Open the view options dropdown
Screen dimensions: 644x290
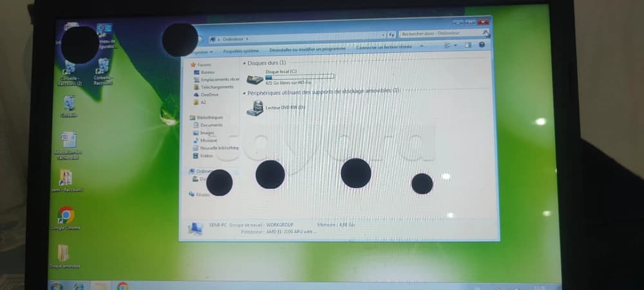tap(455, 45)
